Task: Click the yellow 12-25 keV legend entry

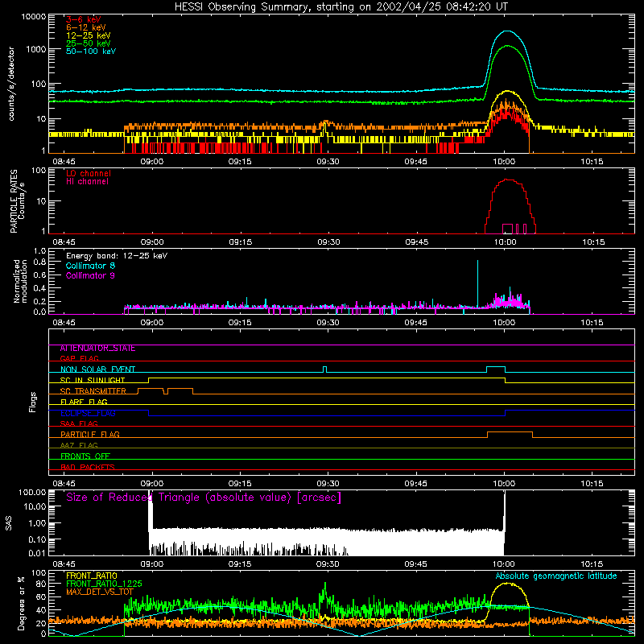Action: coord(89,35)
